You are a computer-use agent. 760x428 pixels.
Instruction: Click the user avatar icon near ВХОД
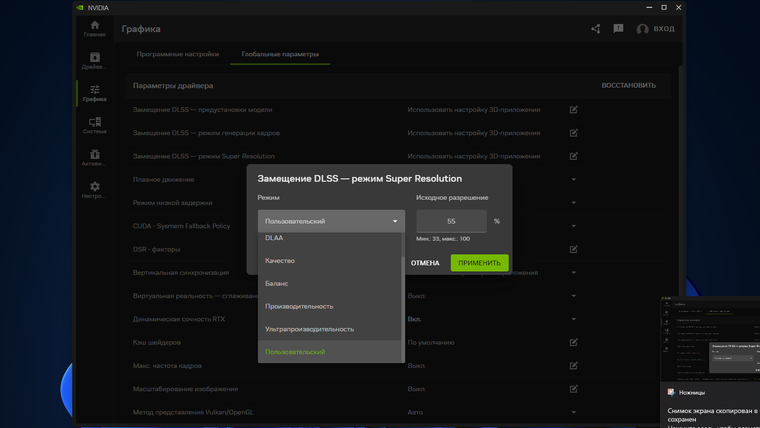click(x=643, y=29)
